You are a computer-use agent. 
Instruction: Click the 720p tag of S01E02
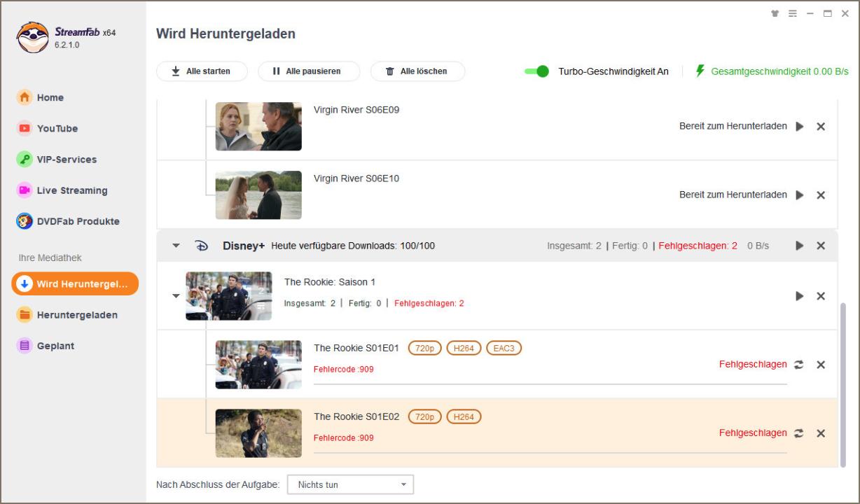click(425, 416)
